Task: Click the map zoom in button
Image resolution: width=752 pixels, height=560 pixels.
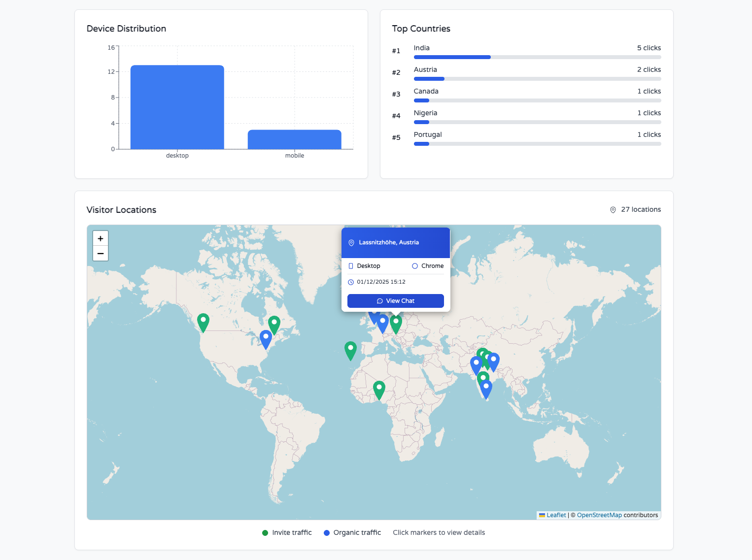Action: click(x=100, y=238)
